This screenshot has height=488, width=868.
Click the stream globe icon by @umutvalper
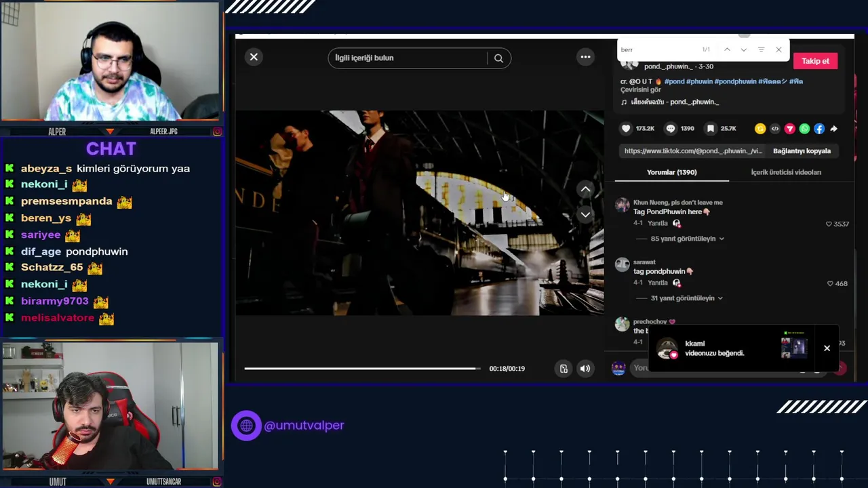[246, 426]
